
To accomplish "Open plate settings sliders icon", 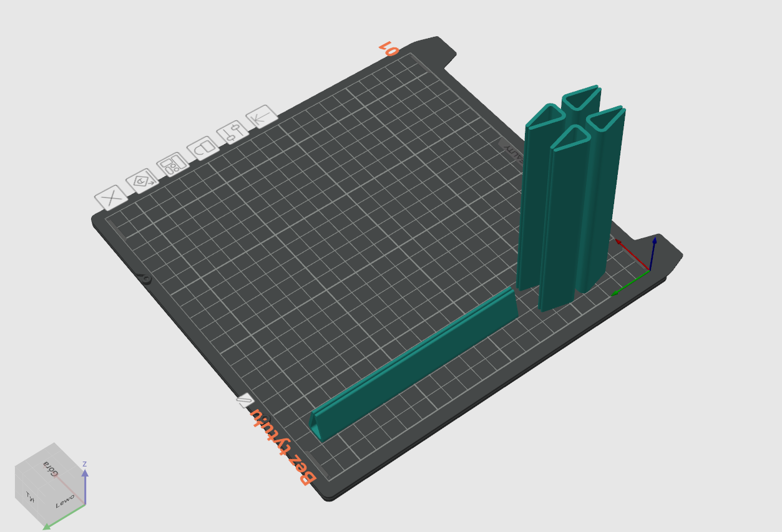I will point(232,132).
